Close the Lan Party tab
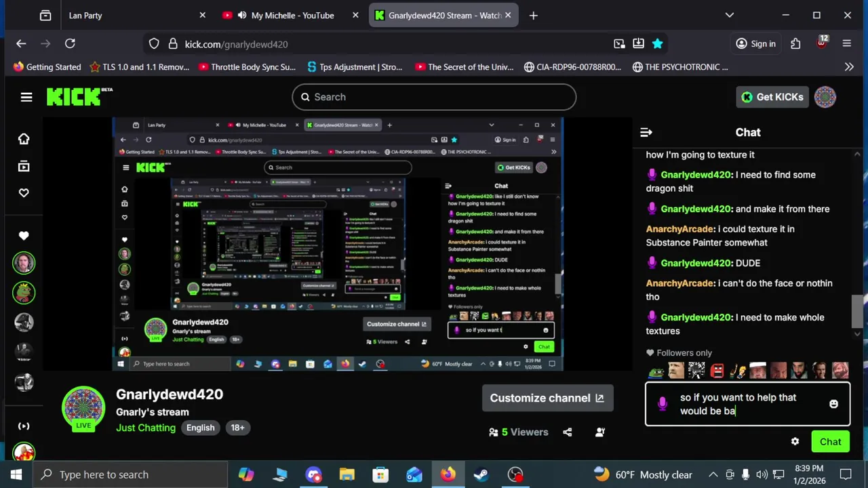 click(202, 16)
